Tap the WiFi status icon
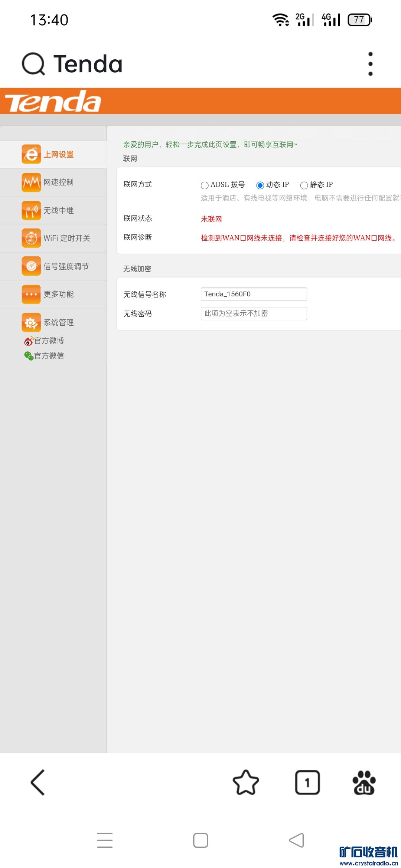 tap(281, 20)
